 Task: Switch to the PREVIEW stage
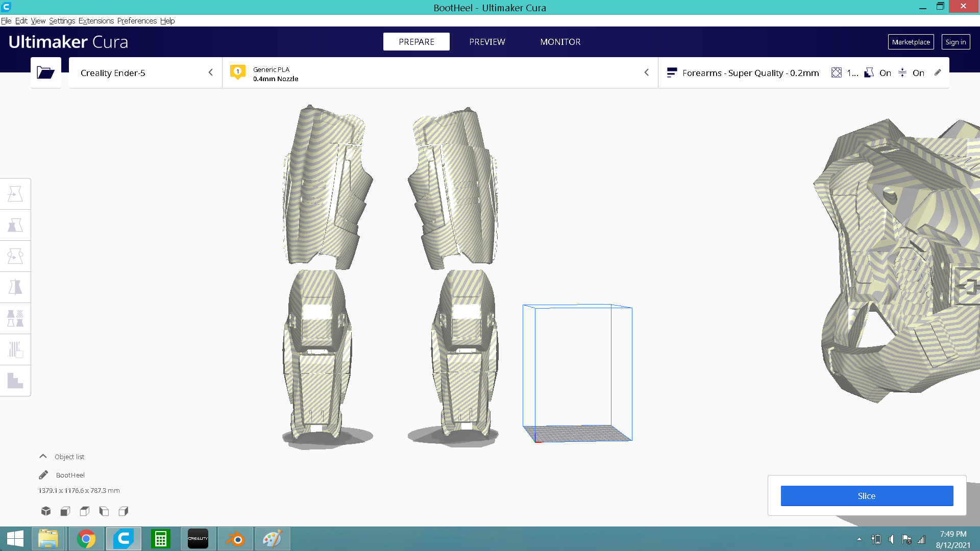[487, 42]
